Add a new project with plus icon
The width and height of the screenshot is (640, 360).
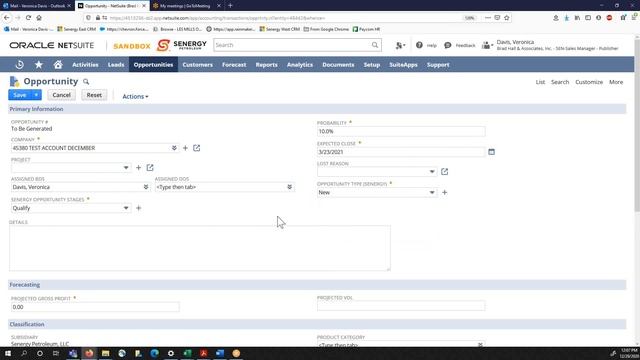[x=138, y=167]
